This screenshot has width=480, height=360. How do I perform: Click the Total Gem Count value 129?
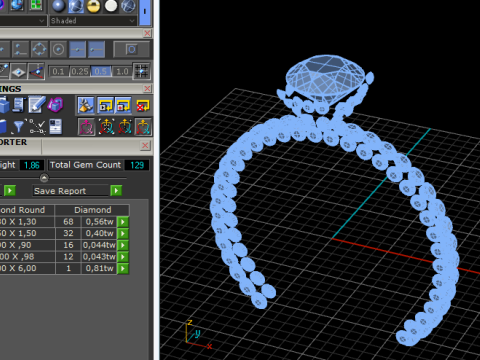coord(137,165)
